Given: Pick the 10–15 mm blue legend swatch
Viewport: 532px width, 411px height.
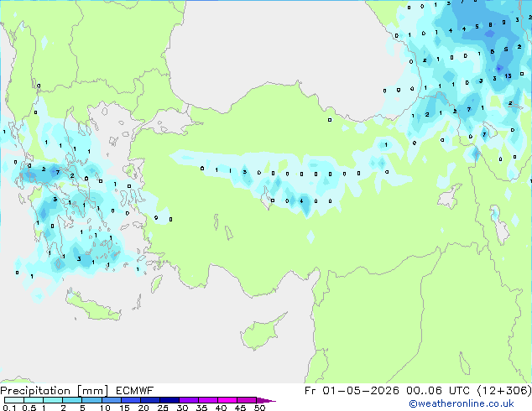Looking at the screenshot, I should click(111, 400).
